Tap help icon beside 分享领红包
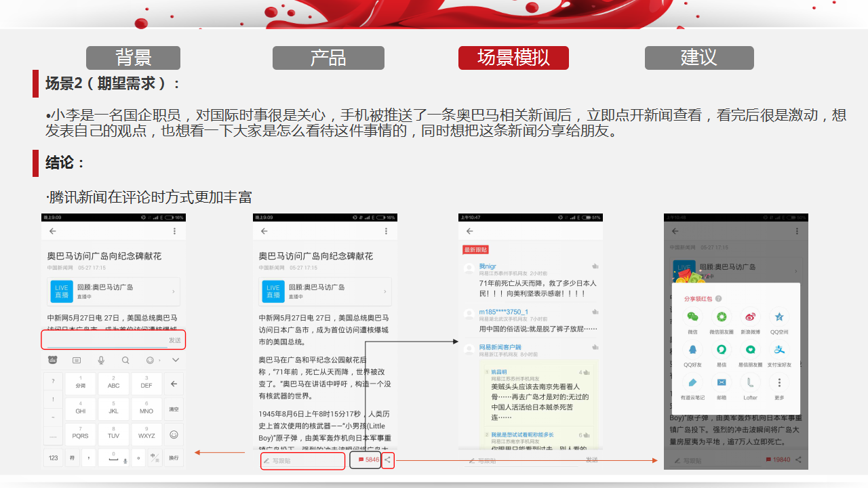 pyautogui.click(x=718, y=298)
